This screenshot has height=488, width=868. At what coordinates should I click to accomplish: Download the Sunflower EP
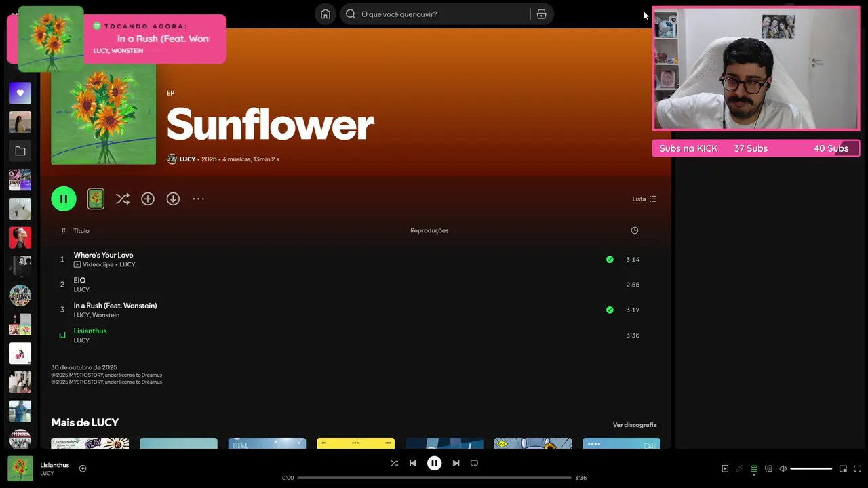pos(173,199)
